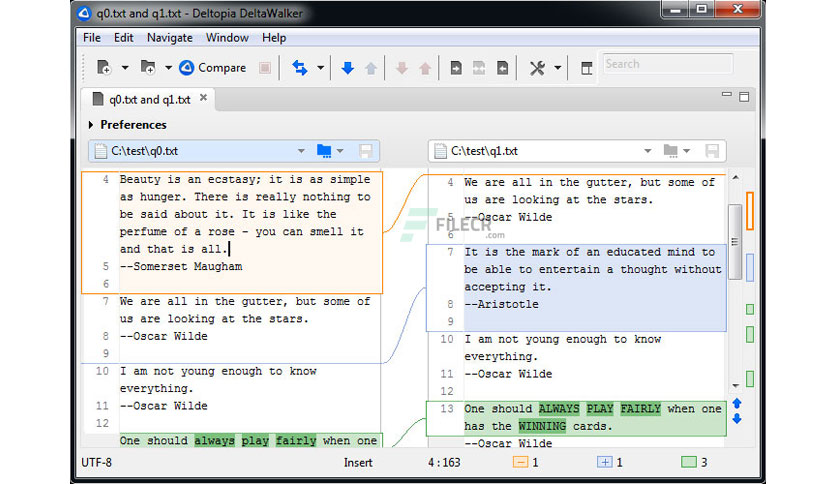The image size is (836, 484).
Task: Click the new folder comparison icon
Action: 148,68
